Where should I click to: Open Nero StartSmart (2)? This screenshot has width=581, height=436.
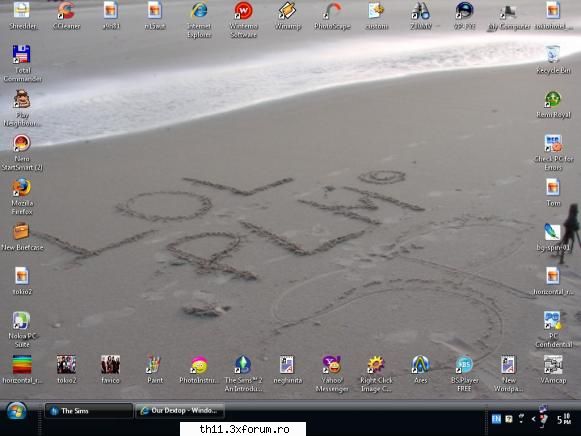click(x=22, y=152)
